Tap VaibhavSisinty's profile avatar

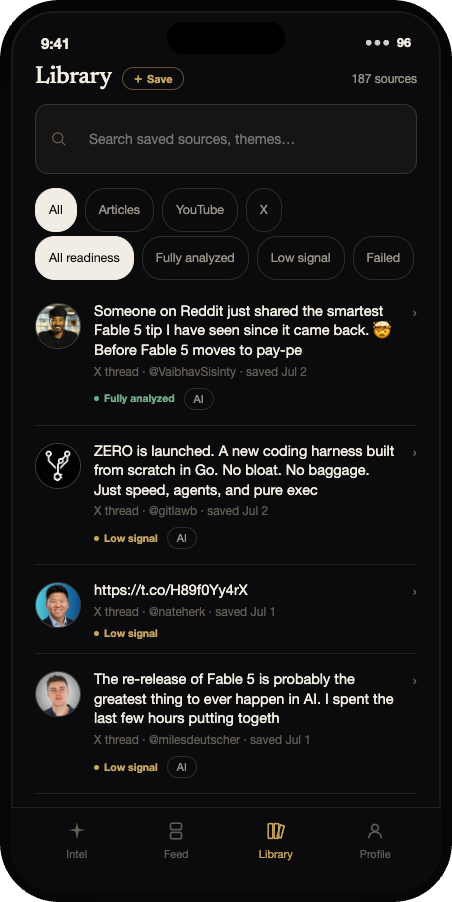(58, 326)
